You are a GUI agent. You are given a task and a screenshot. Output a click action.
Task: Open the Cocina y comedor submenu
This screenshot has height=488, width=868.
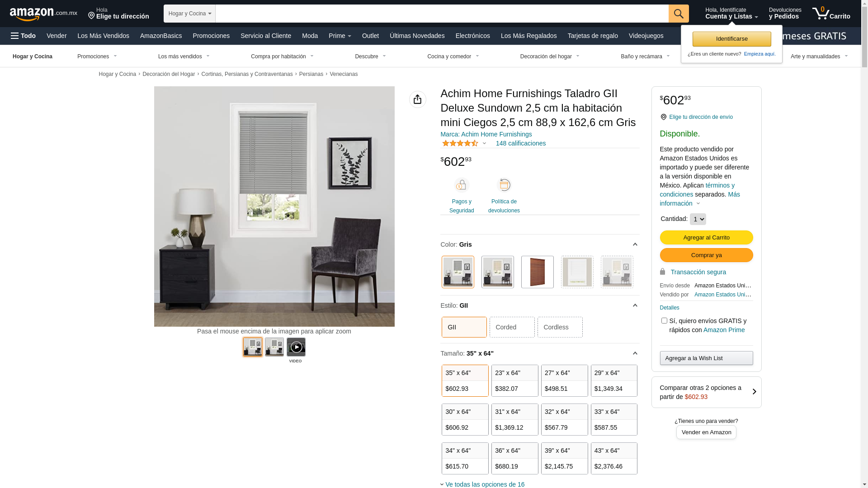point(453,56)
